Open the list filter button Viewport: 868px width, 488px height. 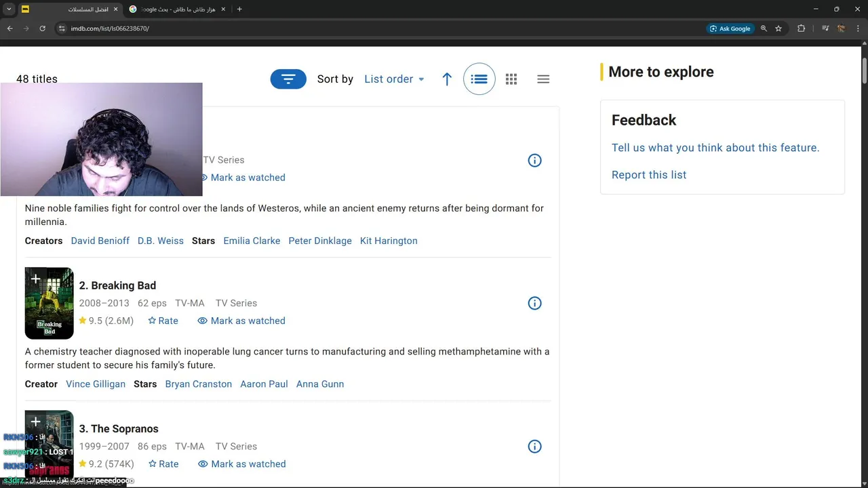pyautogui.click(x=288, y=79)
